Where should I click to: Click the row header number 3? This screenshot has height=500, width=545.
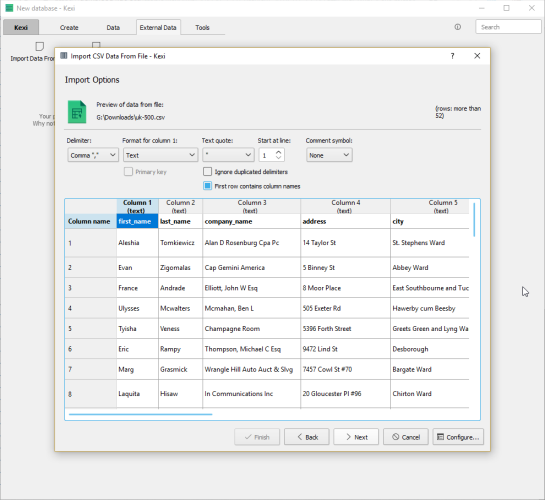90,288
